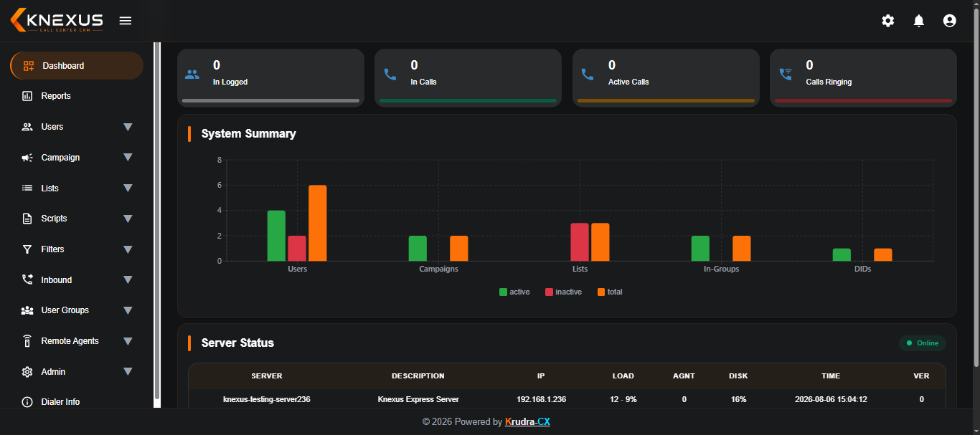Image resolution: width=980 pixels, height=435 pixels.
Task: Expand the Filters submenu arrow
Action: (128, 249)
